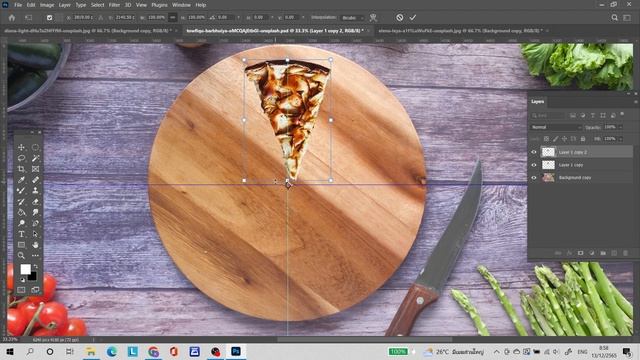Select the Hand tool
This screenshot has width=640, height=360.
(x=36, y=245)
